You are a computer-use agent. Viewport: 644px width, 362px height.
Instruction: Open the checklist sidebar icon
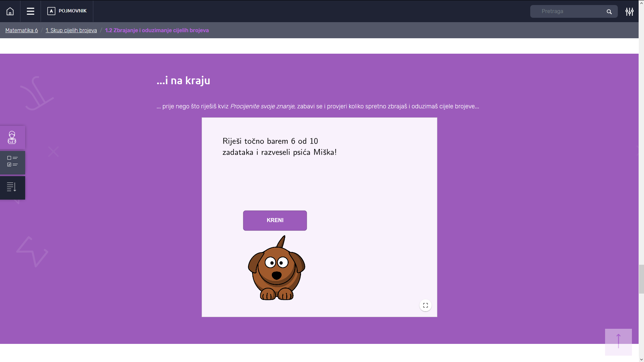(x=12, y=161)
